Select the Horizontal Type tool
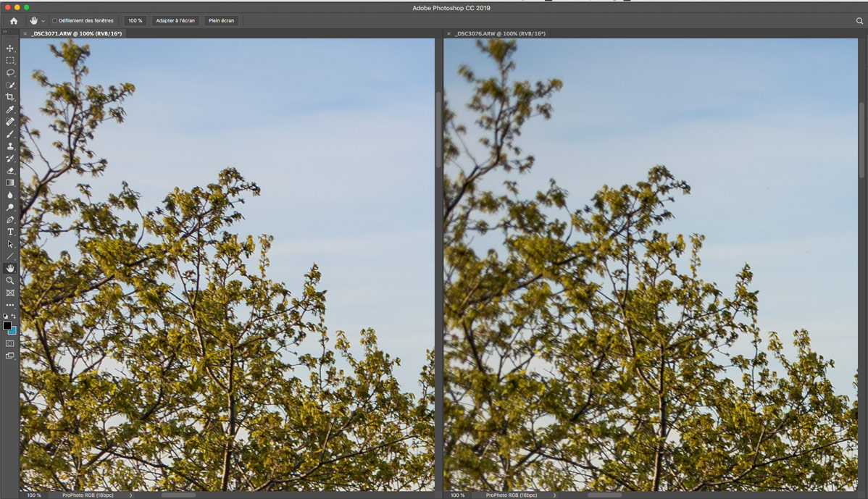 tap(10, 232)
